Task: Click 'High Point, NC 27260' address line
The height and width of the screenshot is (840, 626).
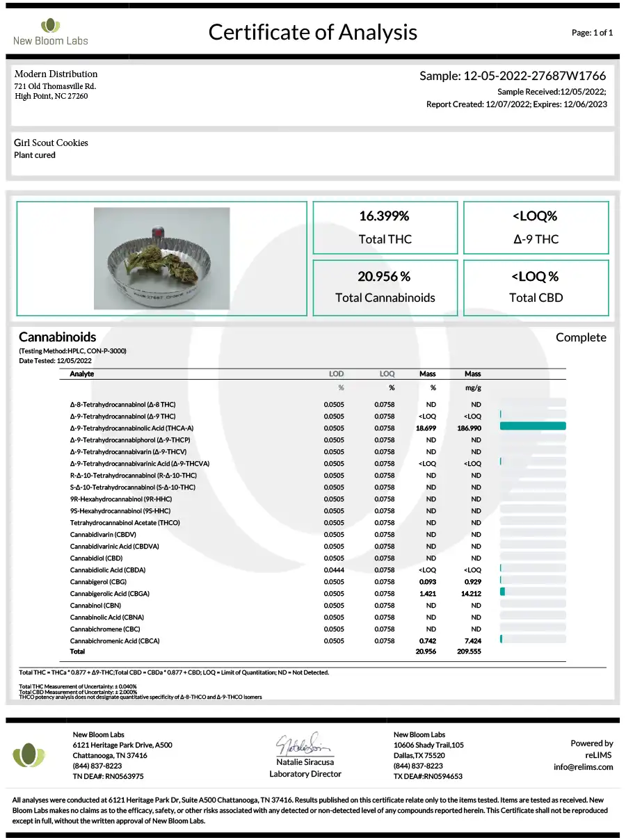Action: pos(51,96)
